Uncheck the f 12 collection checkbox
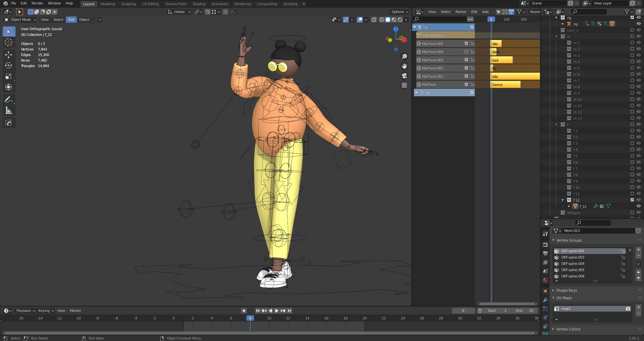This screenshot has width=644, height=341. pos(632,200)
